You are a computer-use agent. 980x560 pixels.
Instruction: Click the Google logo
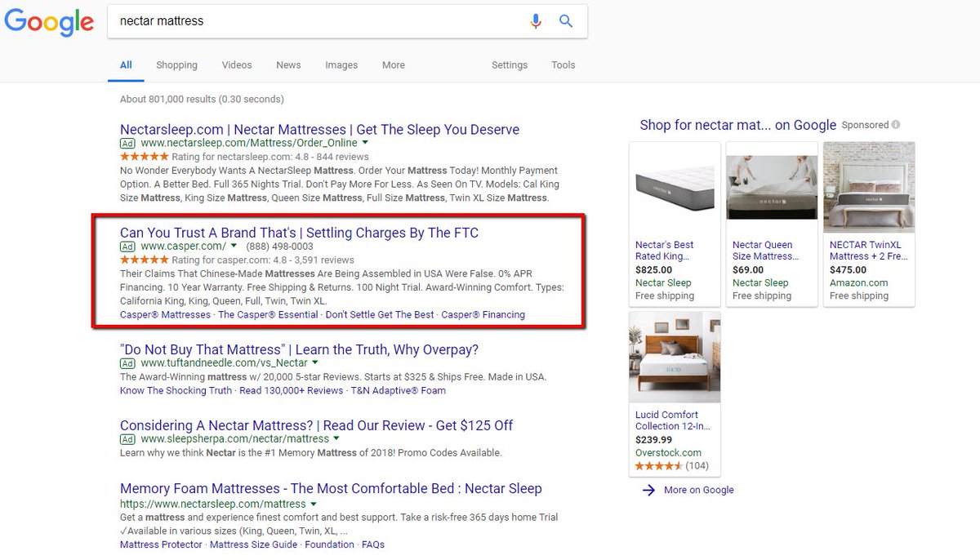49,22
